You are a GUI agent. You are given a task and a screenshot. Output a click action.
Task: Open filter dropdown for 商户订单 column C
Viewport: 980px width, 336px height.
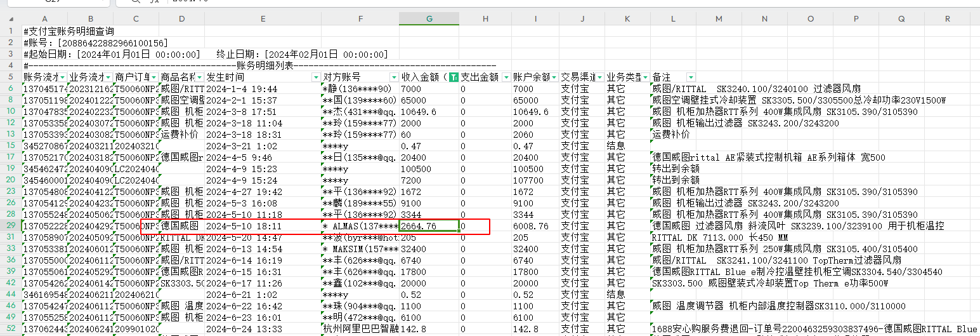[x=153, y=77]
